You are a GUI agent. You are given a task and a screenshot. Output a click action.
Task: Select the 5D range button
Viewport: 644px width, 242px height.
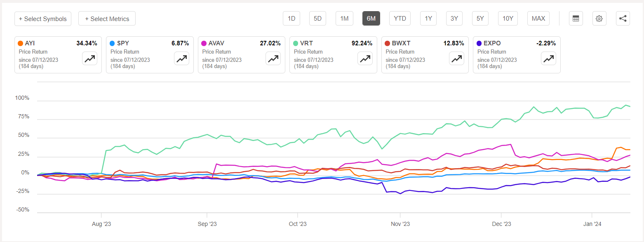click(317, 18)
